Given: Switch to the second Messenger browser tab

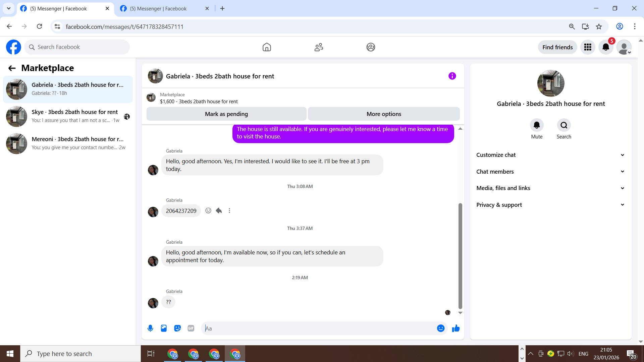Looking at the screenshot, I should click(158, 9).
